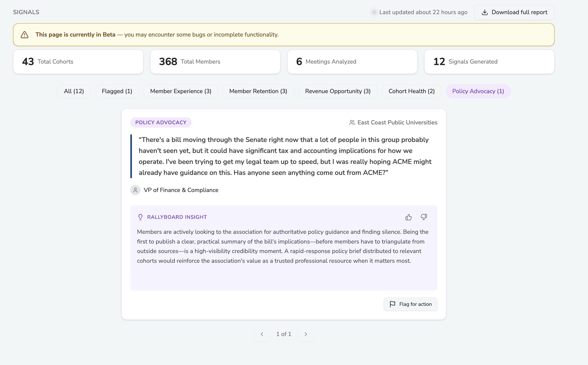This screenshot has width=588, height=365.
Task: Filter by Flagged (1) signals
Action: (117, 91)
